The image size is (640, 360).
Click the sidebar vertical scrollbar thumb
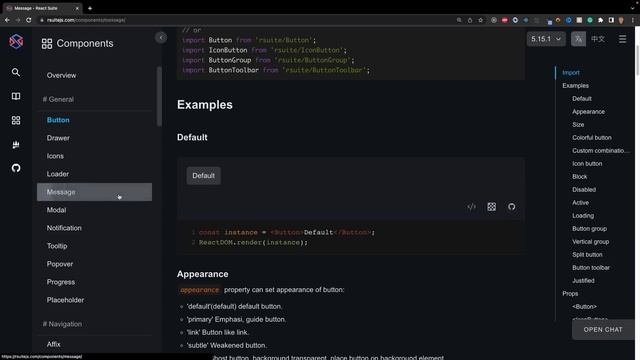coord(159,96)
